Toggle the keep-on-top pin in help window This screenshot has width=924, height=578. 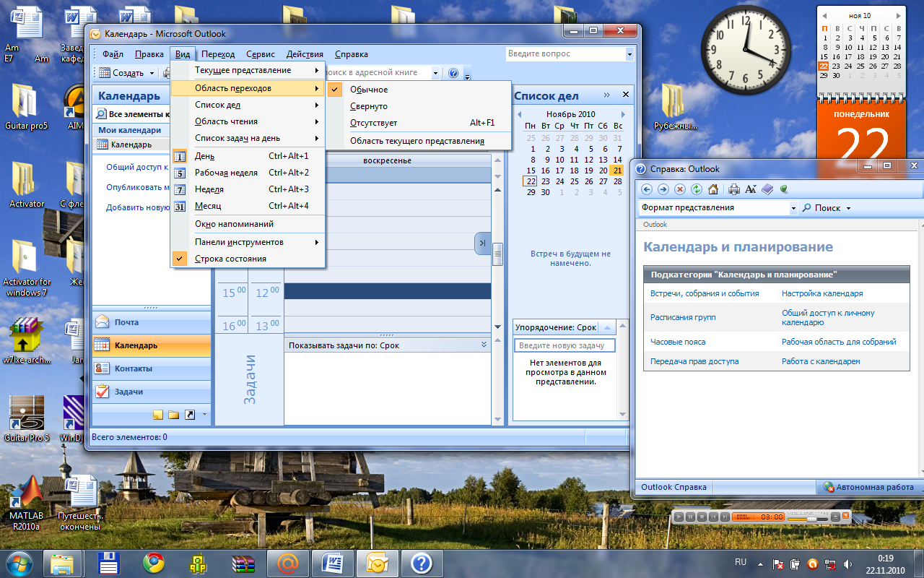click(x=783, y=189)
